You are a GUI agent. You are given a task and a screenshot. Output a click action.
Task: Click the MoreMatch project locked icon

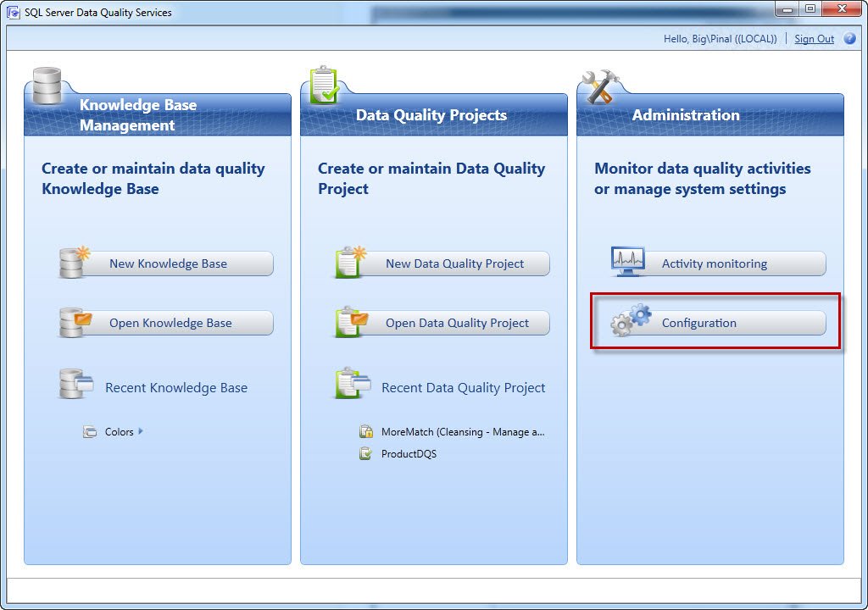tap(366, 432)
